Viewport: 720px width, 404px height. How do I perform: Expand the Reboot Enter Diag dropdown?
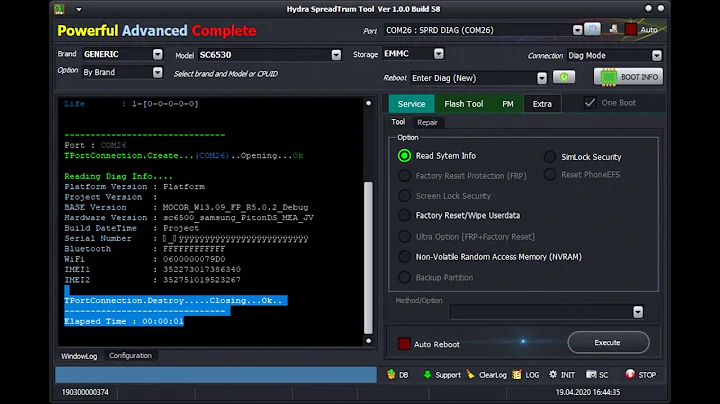[x=542, y=78]
